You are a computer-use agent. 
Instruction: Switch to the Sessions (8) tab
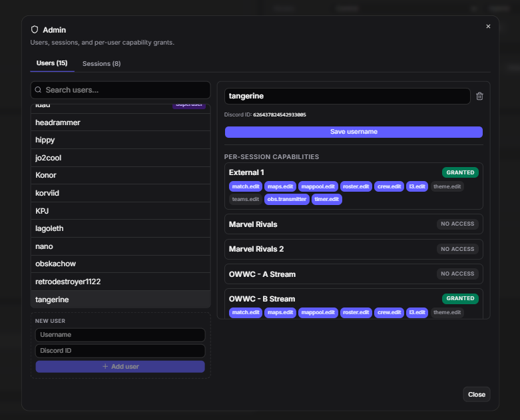(101, 64)
